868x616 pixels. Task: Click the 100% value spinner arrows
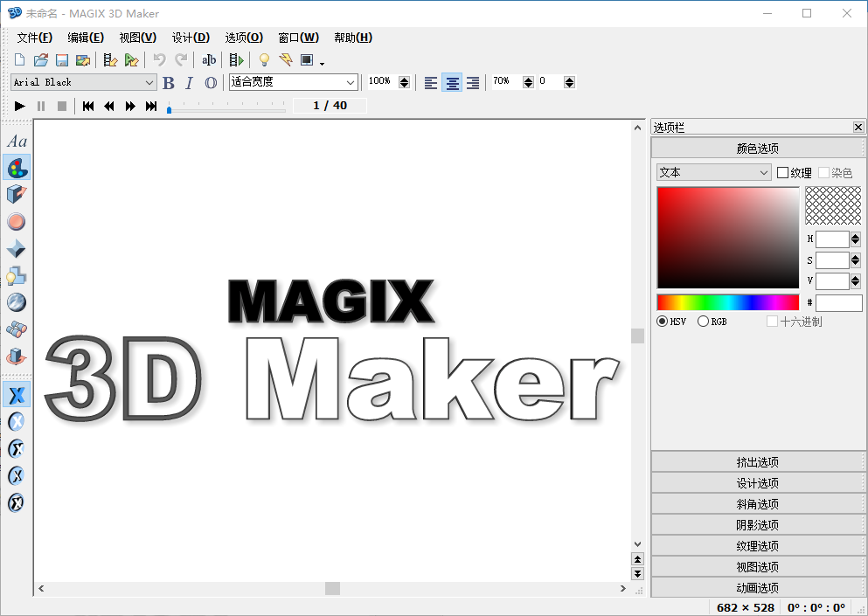pos(404,82)
